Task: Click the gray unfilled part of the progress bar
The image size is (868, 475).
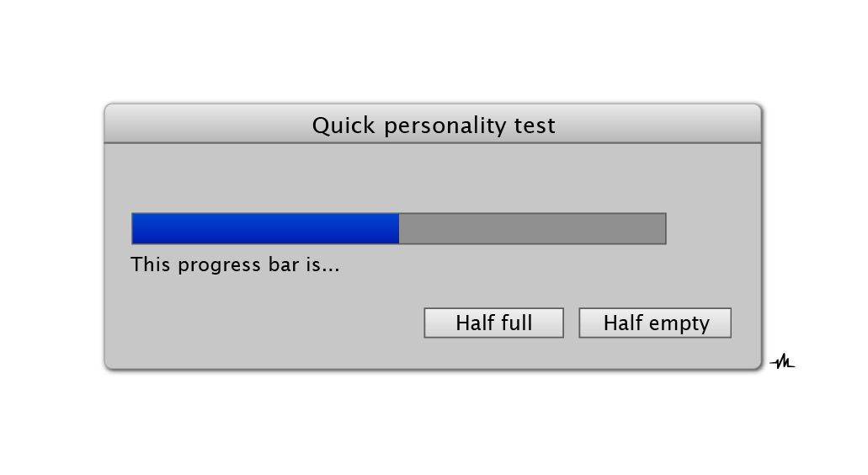Action: tap(532, 228)
